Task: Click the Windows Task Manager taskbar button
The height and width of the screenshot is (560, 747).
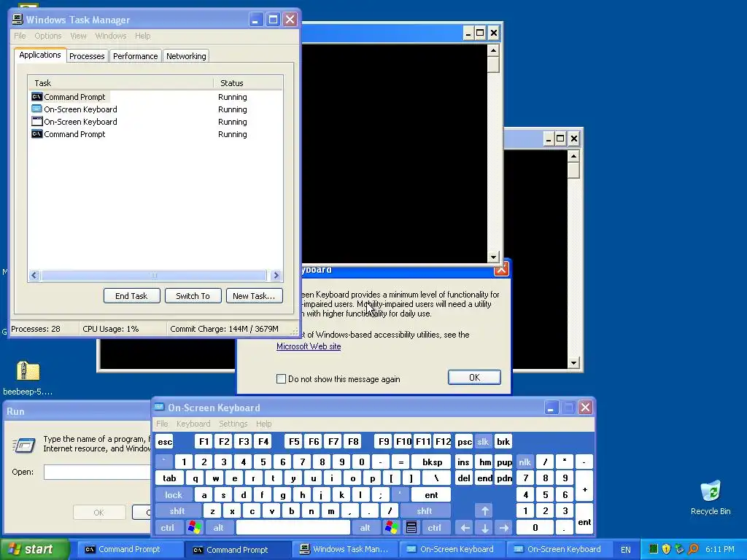Action: coord(344,549)
